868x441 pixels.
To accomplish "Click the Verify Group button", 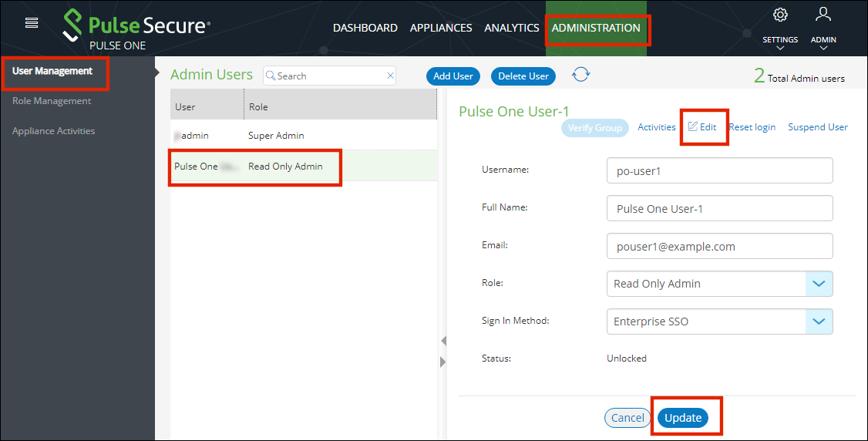I will click(595, 128).
